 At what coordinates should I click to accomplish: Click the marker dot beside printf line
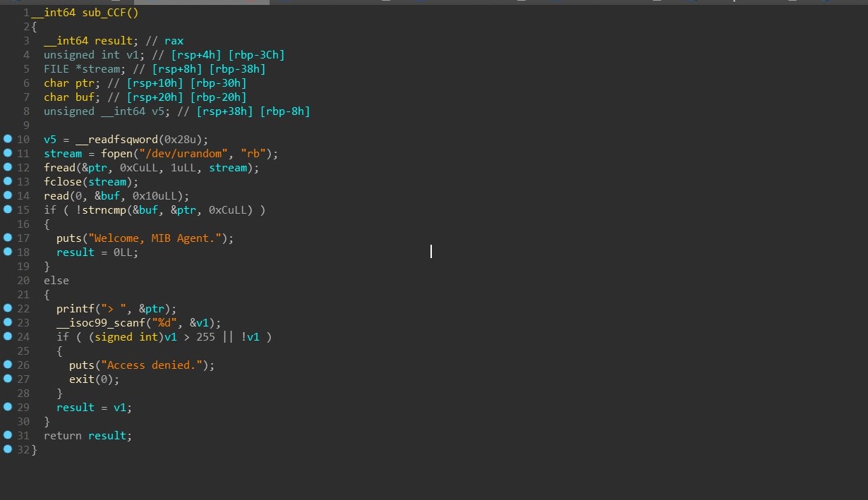coord(8,308)
